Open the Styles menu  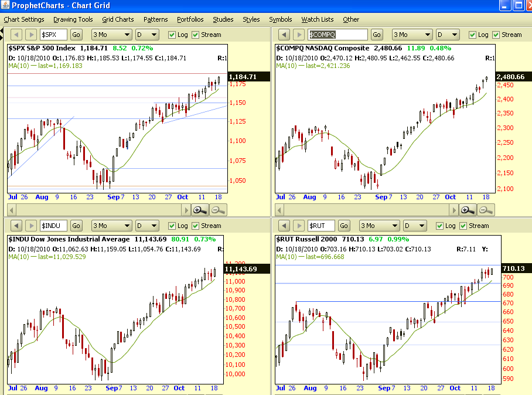coord(251,19)
